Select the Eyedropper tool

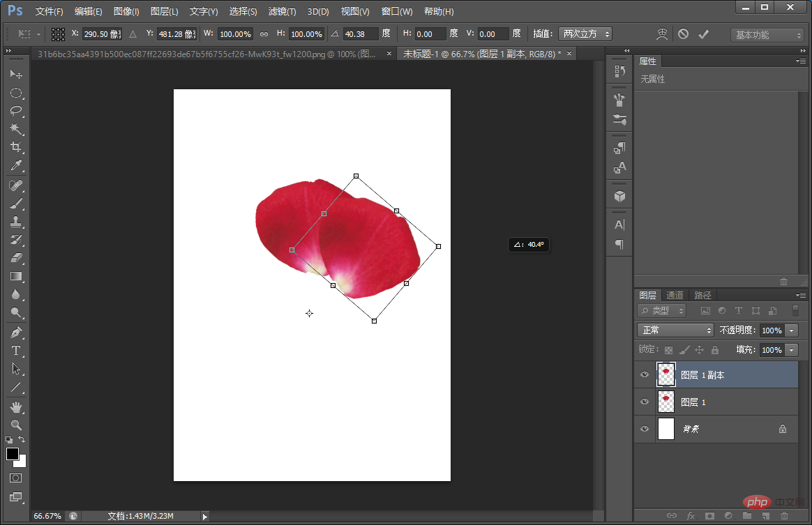[16, 165]
